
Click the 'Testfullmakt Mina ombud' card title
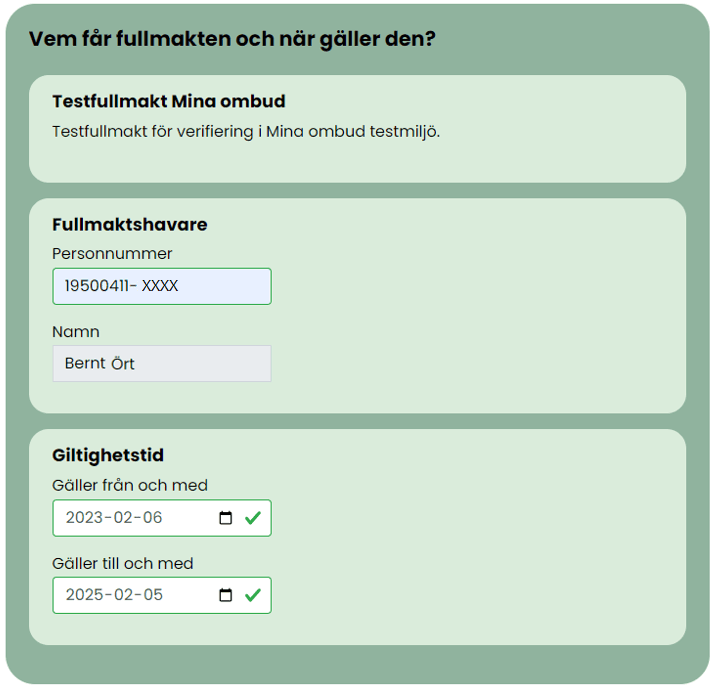click(x=169, y=102)
